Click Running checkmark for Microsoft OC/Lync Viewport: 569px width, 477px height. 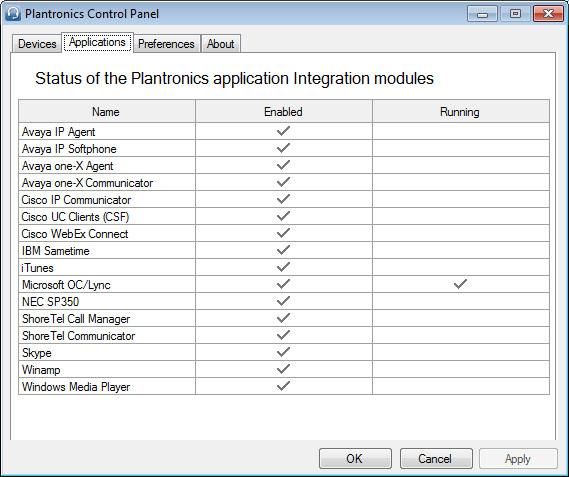click(x=460, y=284)
